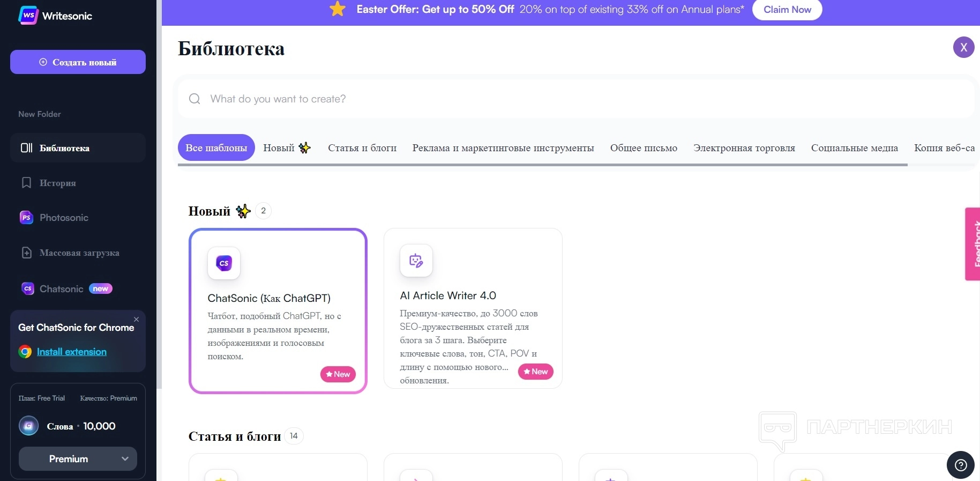The image size is (980, 481).
Task: Click the Easter Offer banner text
Action: click(550, 9)
